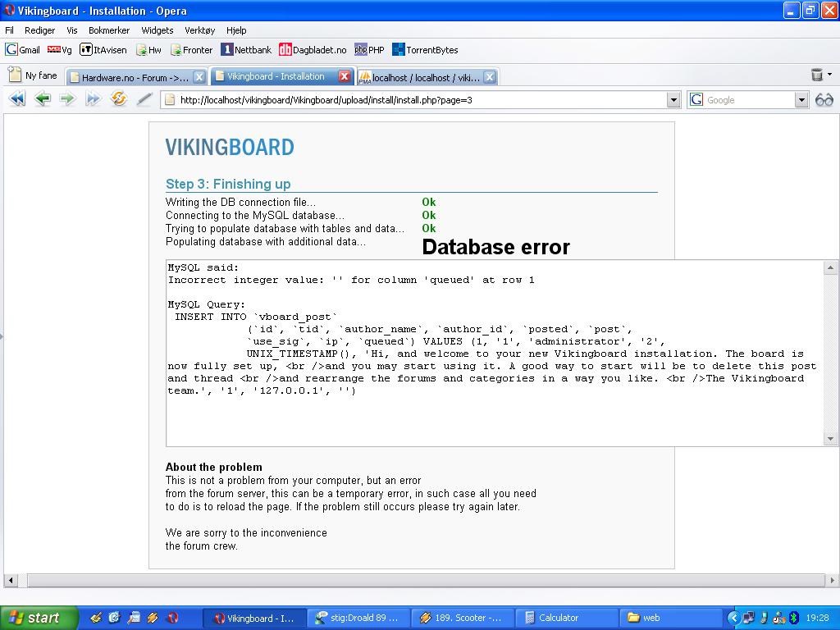Open the web folder taskbar window
The image size is (840, 630).
pyautogui.click(x=669, y=619)
